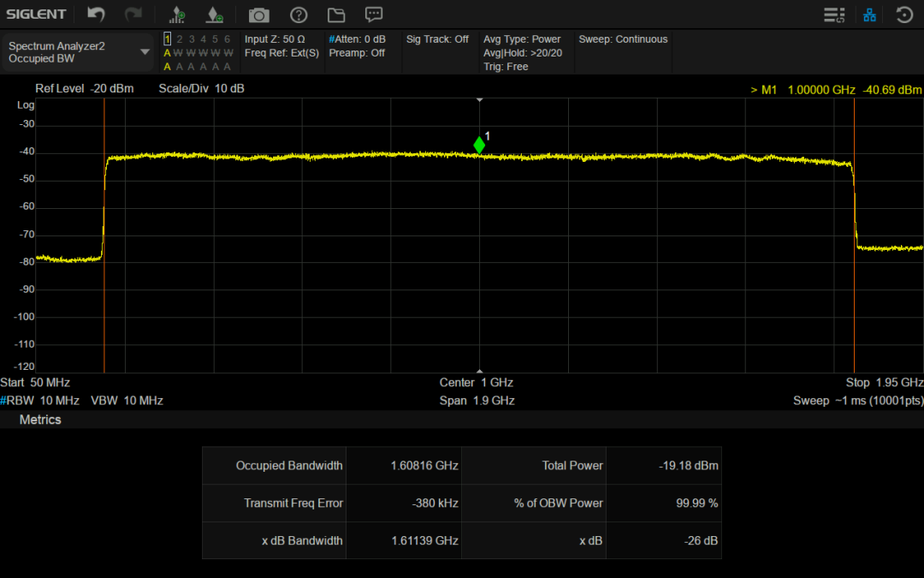Viewport: 924px width, 578px height.
Task: Open help with the question mark icon
Action: (x=298, y=15)
